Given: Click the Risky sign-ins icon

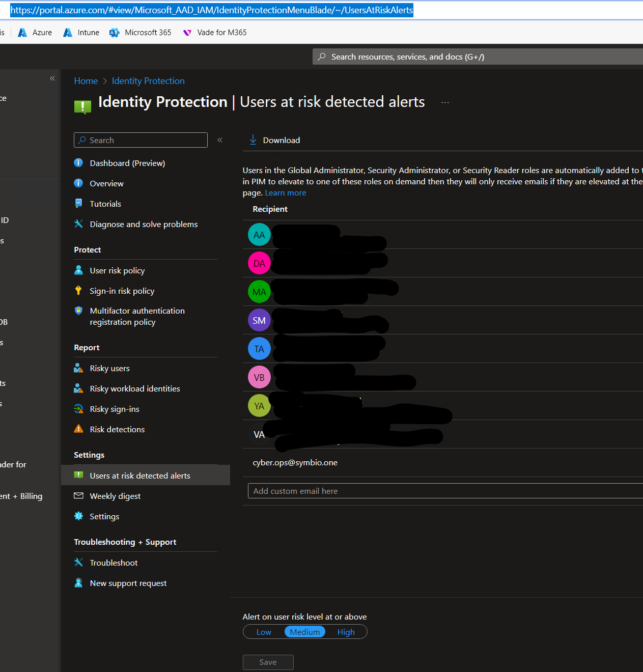Looking at the screenshot, I should tap(78, 408).
